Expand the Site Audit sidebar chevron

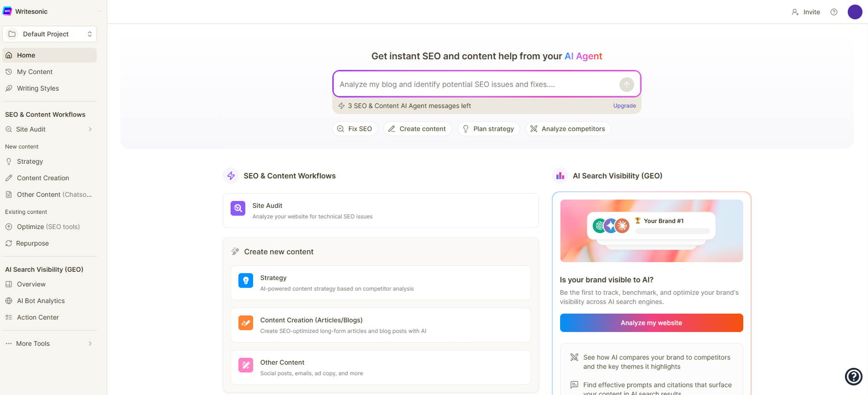click(90, 129)
